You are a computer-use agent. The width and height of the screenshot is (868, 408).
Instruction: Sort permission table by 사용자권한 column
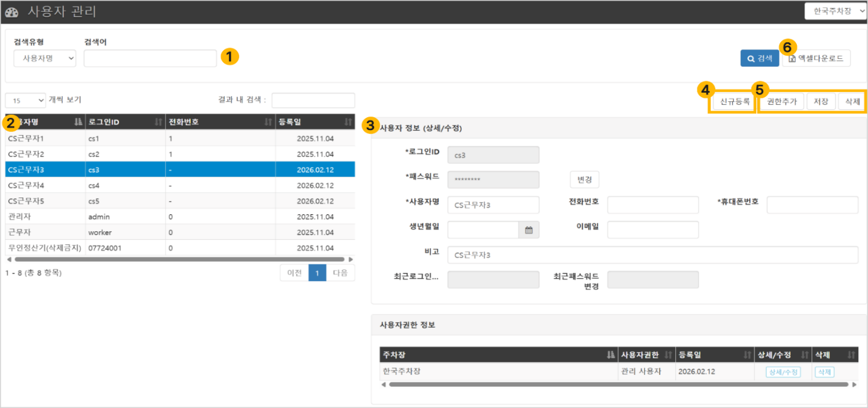[647, 355]
